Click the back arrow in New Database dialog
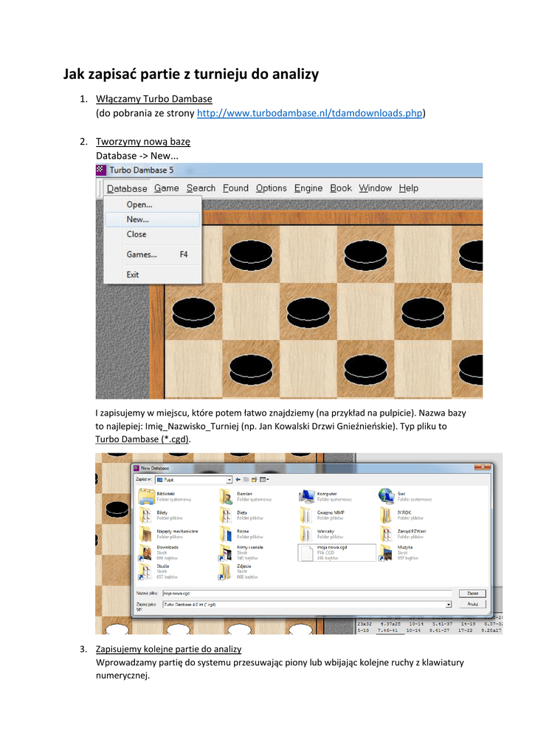Image resolution: width=535 pixels, height=756 pixels. [x=238, y=479]
